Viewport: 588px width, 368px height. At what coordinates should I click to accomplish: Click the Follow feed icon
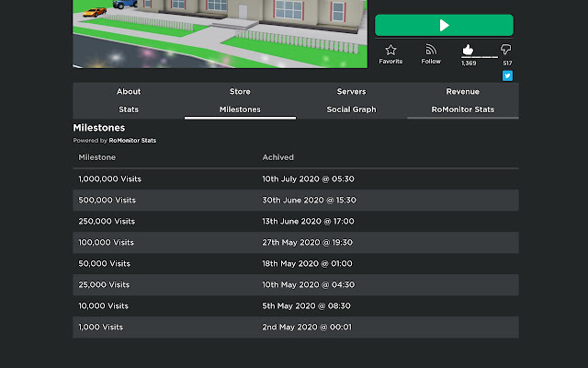tap(431, 50)
